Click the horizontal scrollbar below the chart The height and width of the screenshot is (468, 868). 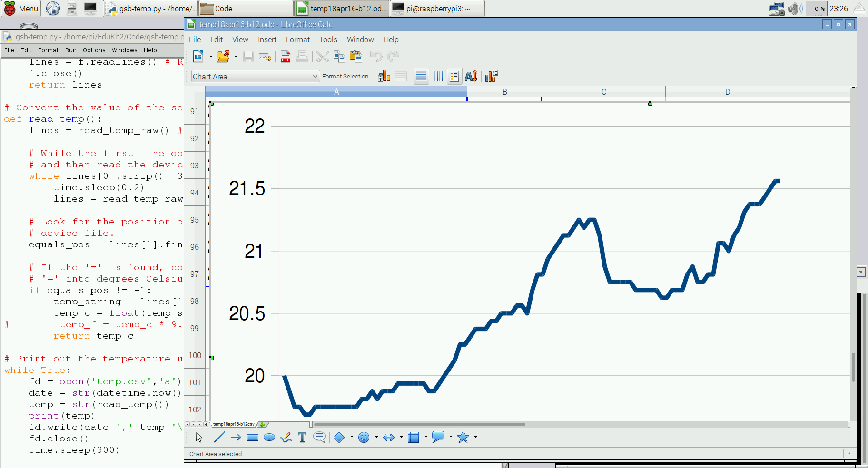pyautogui.click(x=419, y=424)
